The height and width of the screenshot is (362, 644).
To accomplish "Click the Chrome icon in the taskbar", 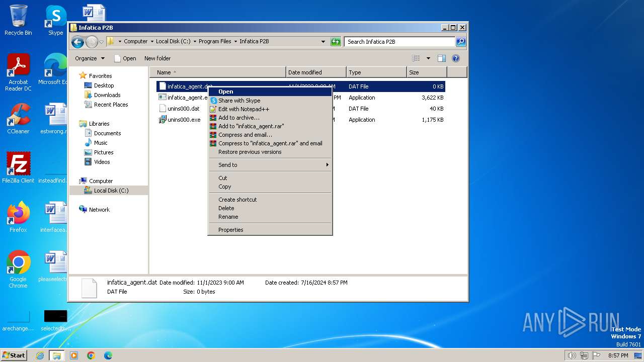I will [91, 355].
